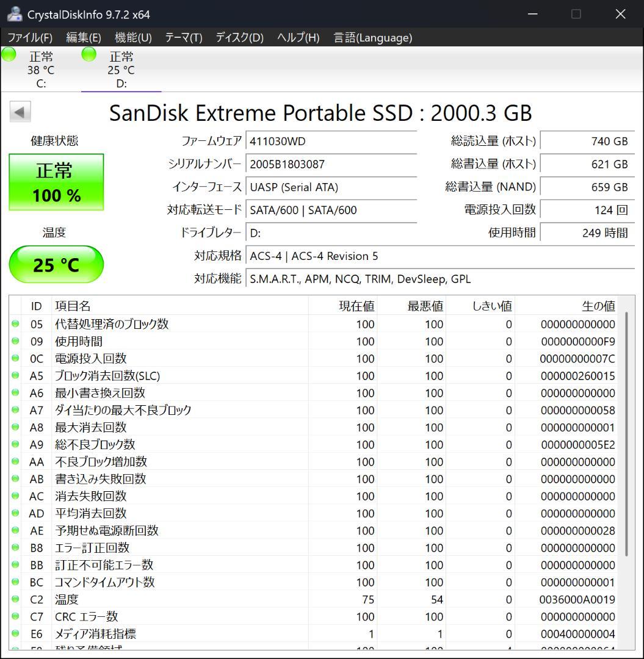Click the back arrow navigation icon

[x=20, y=112]
